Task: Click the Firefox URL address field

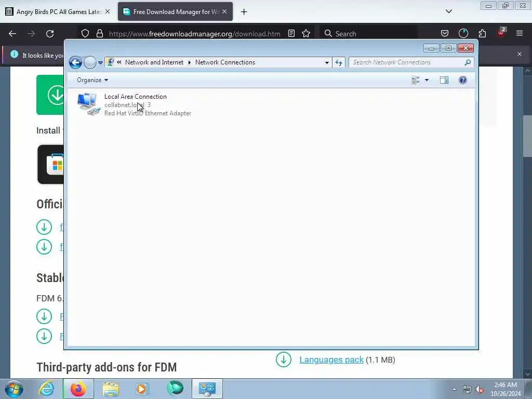Action: click(x=194, y=34)
